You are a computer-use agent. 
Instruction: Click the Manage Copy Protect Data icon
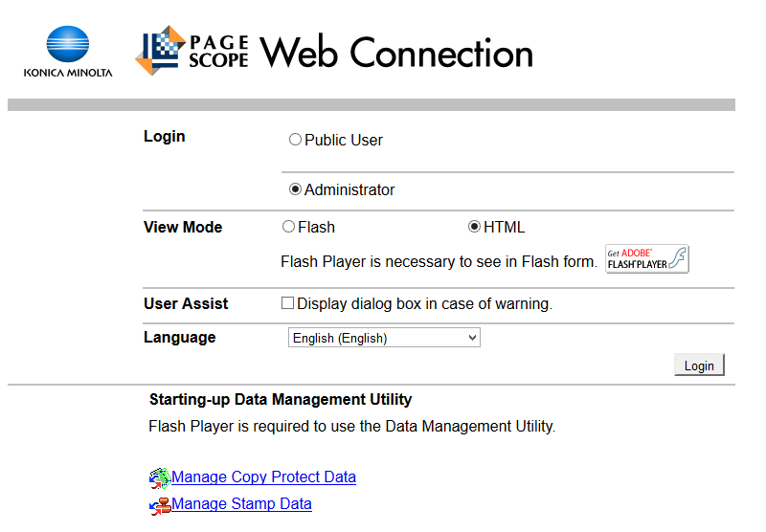tap(159, 478)
